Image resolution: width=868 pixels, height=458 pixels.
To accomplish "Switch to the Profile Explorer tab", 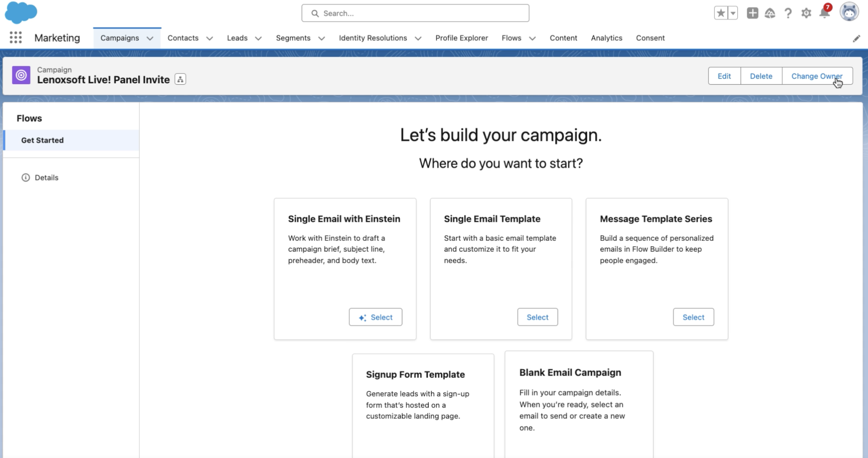I will tap(461, 38).
